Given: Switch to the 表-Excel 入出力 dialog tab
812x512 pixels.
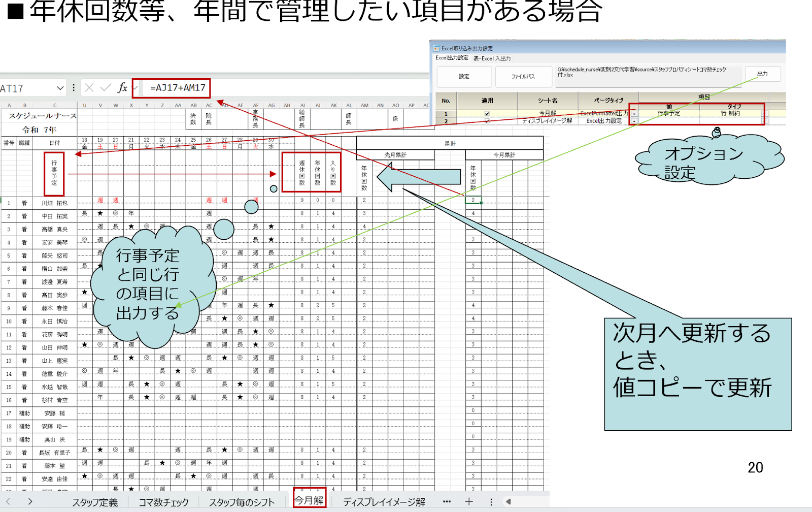Looking at the screenshot, I should [x=492, y=58].
